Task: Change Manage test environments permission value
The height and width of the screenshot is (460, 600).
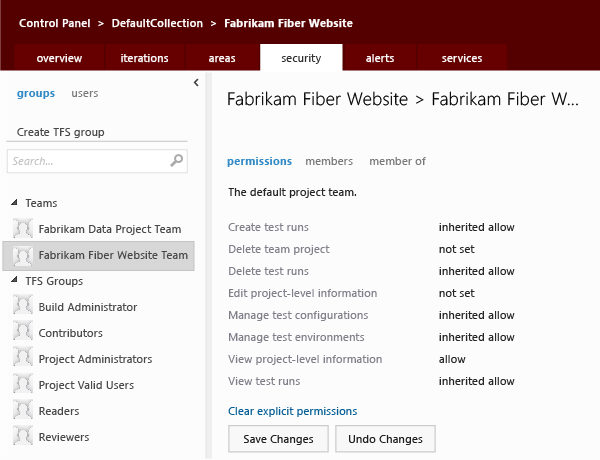Action: pyautogui.click(x=476, y=337)
